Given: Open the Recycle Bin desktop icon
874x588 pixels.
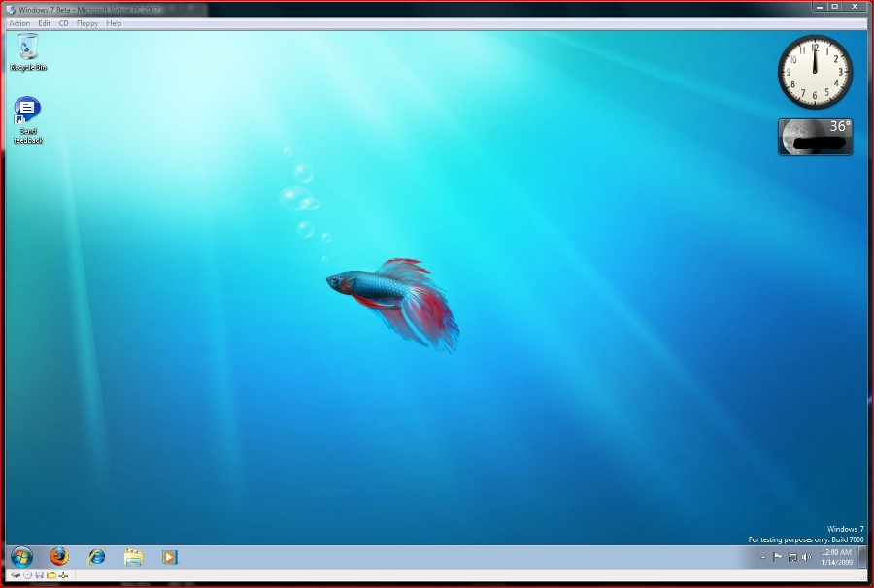Looking at the screenshot, I should [28, 48].
